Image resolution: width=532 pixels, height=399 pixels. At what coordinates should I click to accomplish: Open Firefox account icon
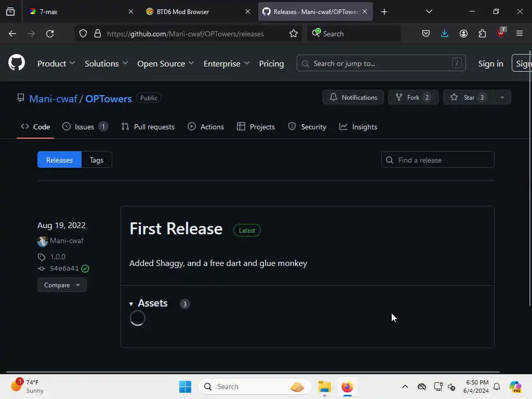[x=463, y=34]
